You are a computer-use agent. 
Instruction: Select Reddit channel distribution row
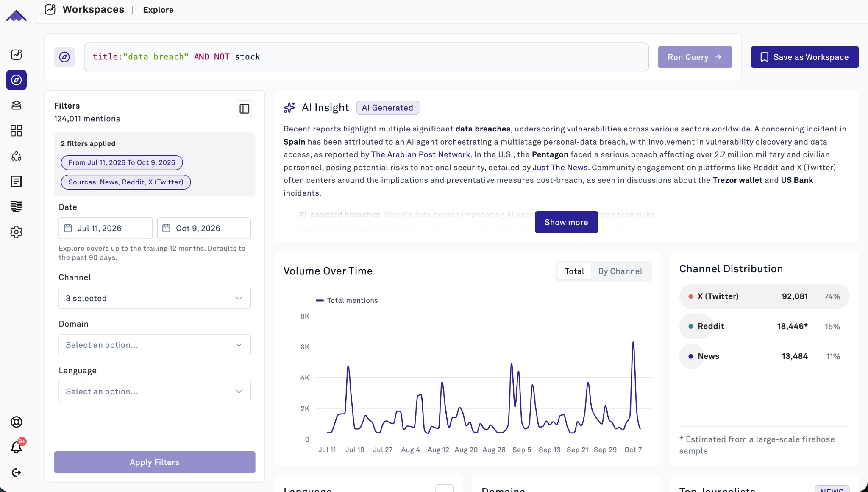click(764, 326)
